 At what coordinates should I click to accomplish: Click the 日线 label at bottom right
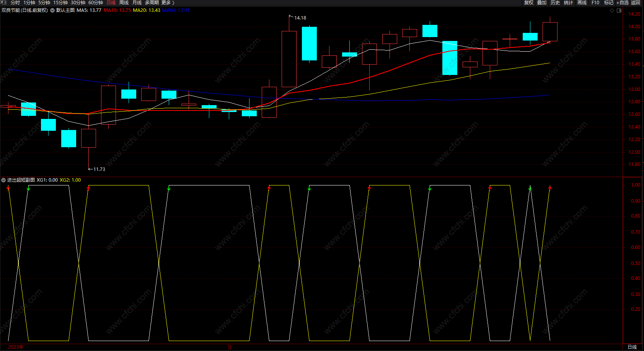(x=632, y=347)
